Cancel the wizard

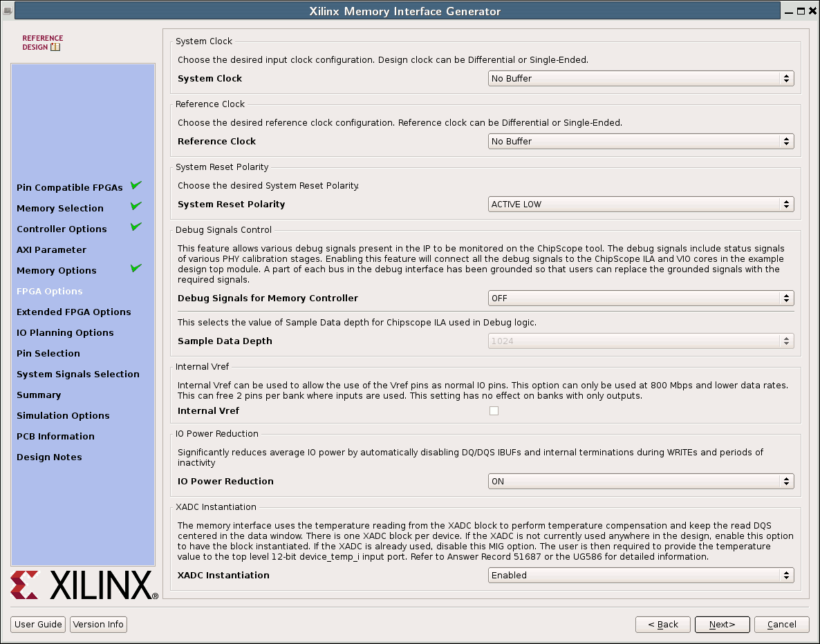click(x=782, y=624)
